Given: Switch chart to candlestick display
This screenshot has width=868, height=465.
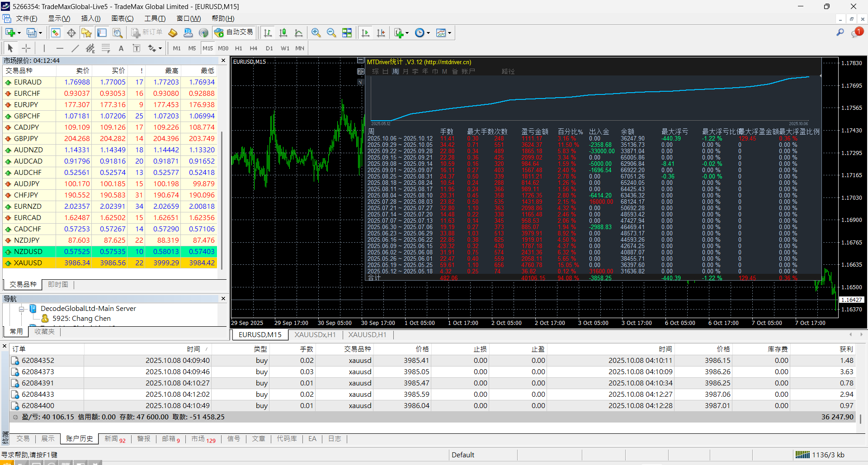Looking at the screenshot, I should click(283, 33).
